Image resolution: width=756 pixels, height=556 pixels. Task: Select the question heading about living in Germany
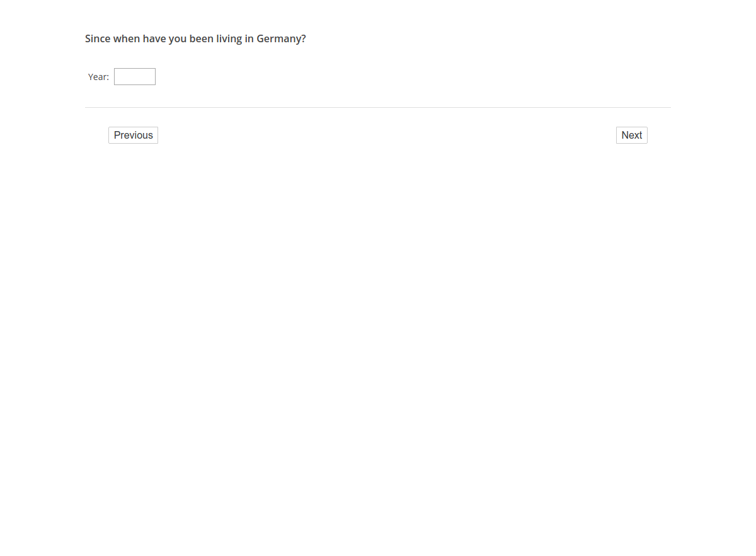tap(195, 39)
